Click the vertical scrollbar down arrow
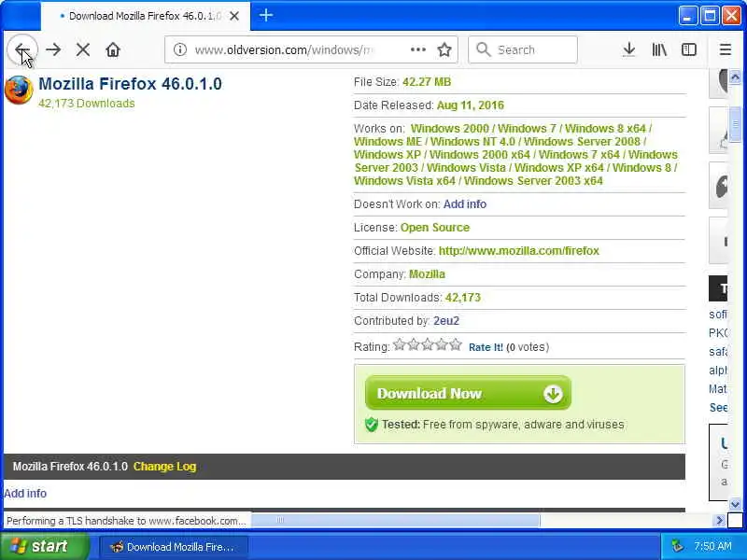Image resolution: width=747 pixels, height=560 pixels. 735,504
